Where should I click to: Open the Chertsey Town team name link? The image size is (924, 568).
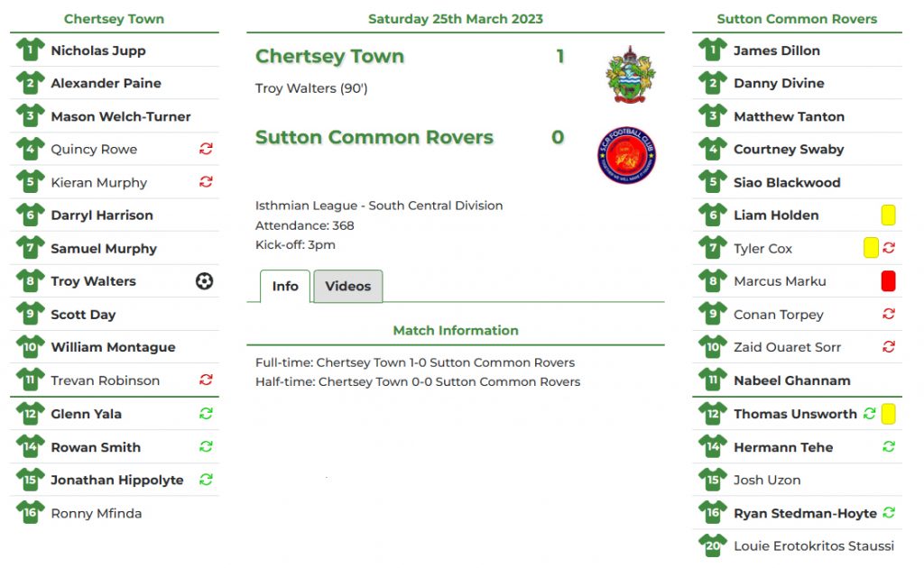[x=329, y=57]
